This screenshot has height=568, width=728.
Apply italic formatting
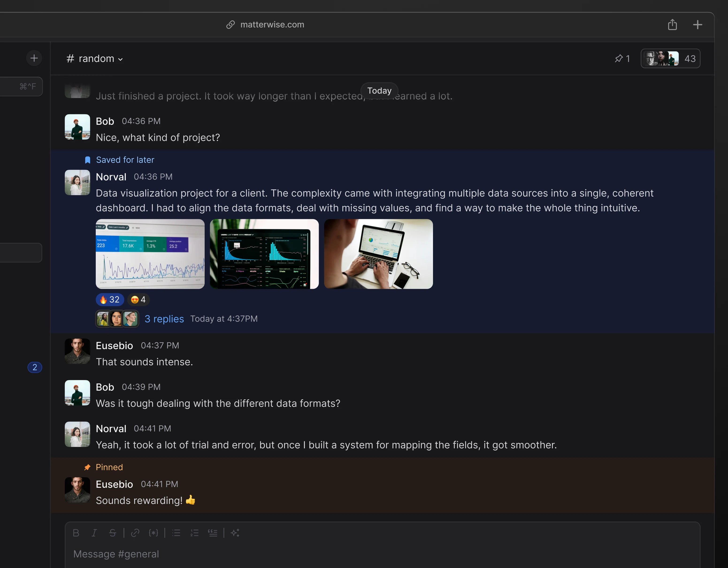(94, 533)
